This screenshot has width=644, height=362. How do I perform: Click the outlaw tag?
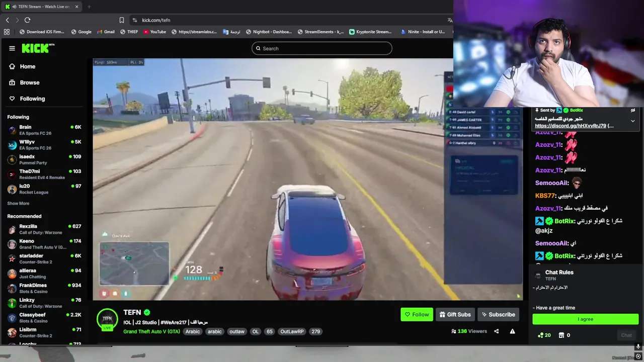click(237, 331)
